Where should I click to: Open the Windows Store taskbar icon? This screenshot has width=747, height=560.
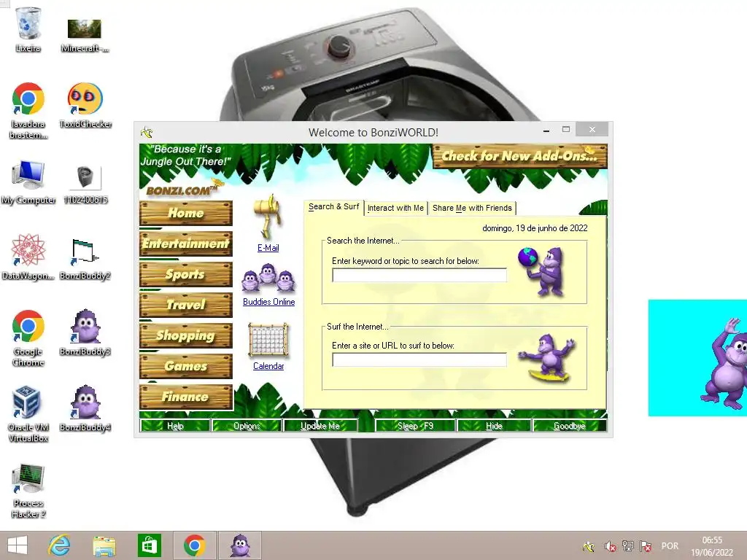tap(149, 545)
